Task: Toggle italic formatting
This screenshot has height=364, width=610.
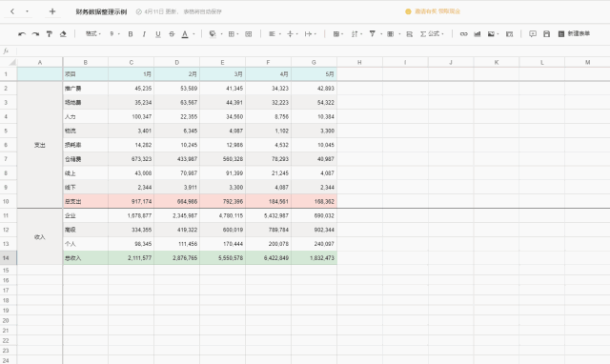Action: [144, 34]
